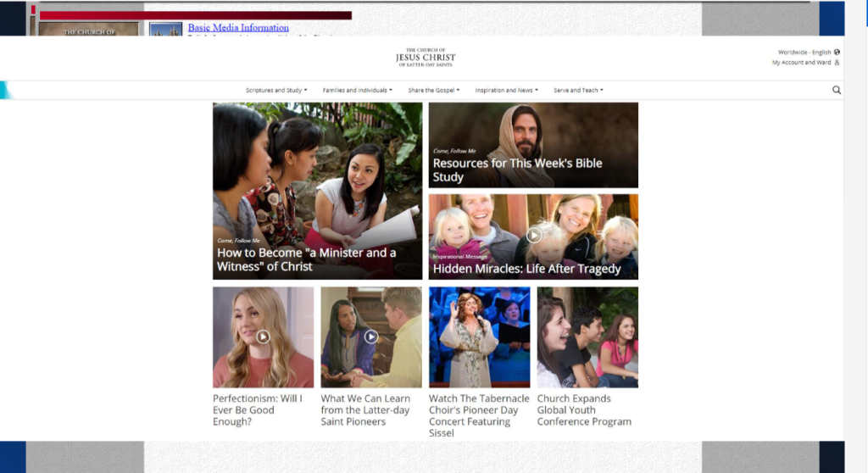Screen dimensions: 868x473
Task: Expand the Share the Gospel menu
Action: coord(433,90)
